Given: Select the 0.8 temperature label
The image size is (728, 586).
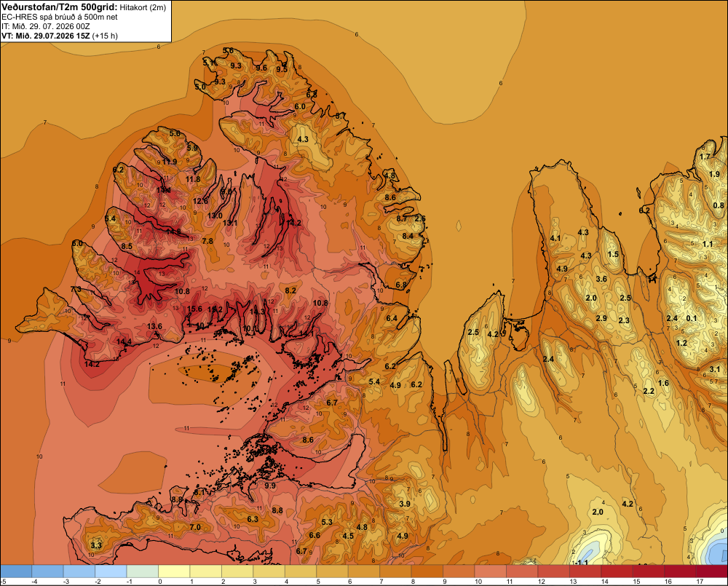Looking at the screenshot, I should click(719, 205).
